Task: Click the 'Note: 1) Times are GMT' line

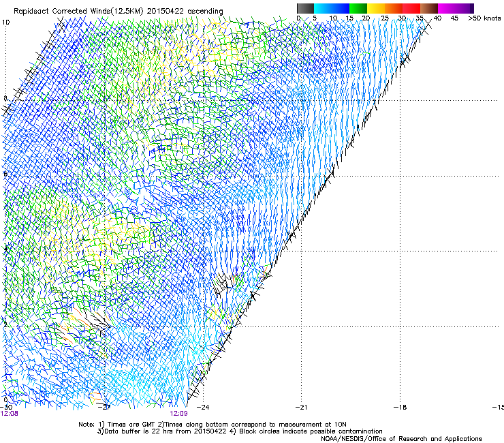Action: (212, 425)
